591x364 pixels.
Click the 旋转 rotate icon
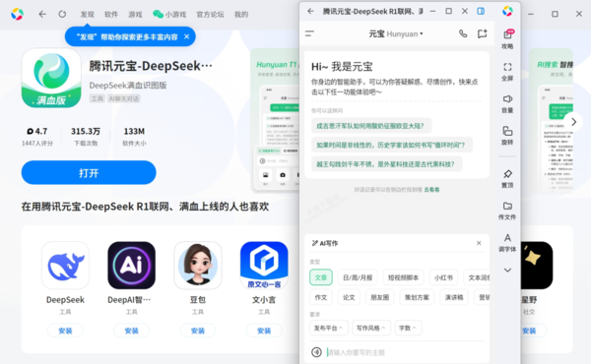coord(507,136)
